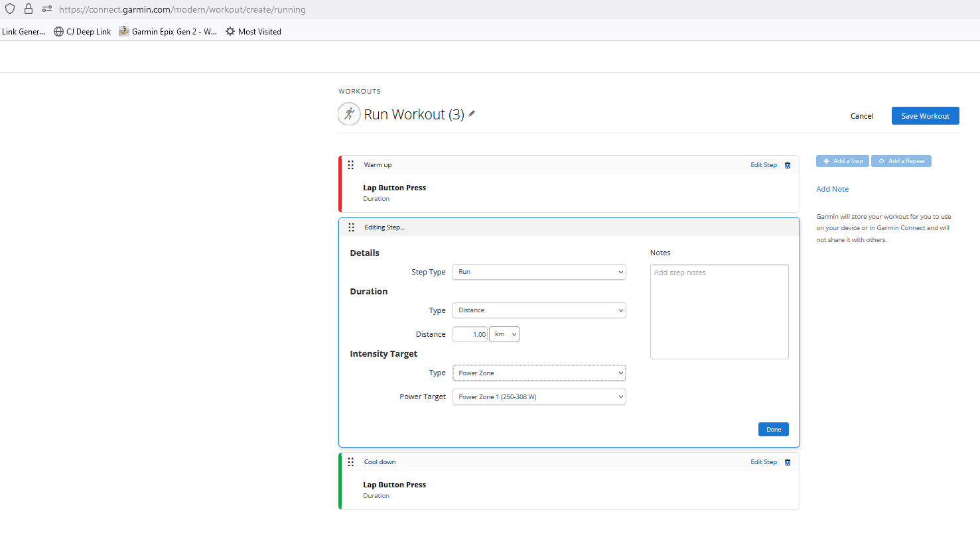980x549 pixels.
Task: Delete the Warm up step with trash icon
Action: coord(788,165)
